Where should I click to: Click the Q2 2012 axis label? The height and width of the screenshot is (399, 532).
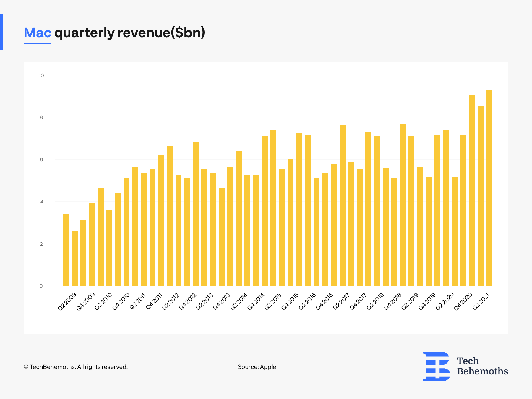click(171, 301)
